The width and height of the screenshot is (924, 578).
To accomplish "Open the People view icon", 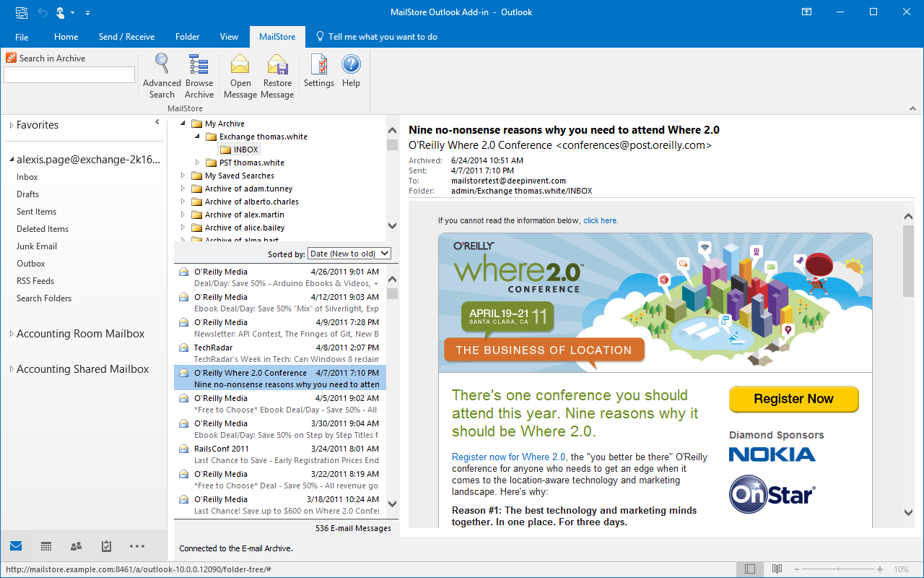I will [x=76, y=546].
